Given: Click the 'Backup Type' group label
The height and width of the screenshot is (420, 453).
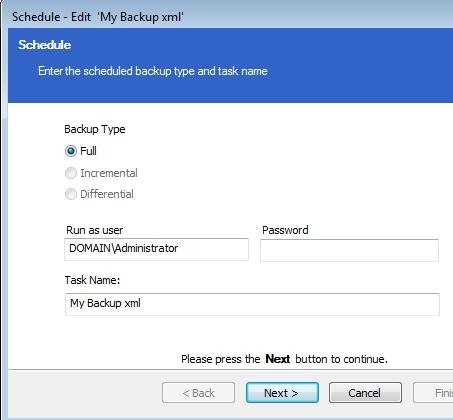Looking at the screenshot, I should click(95, 129).
